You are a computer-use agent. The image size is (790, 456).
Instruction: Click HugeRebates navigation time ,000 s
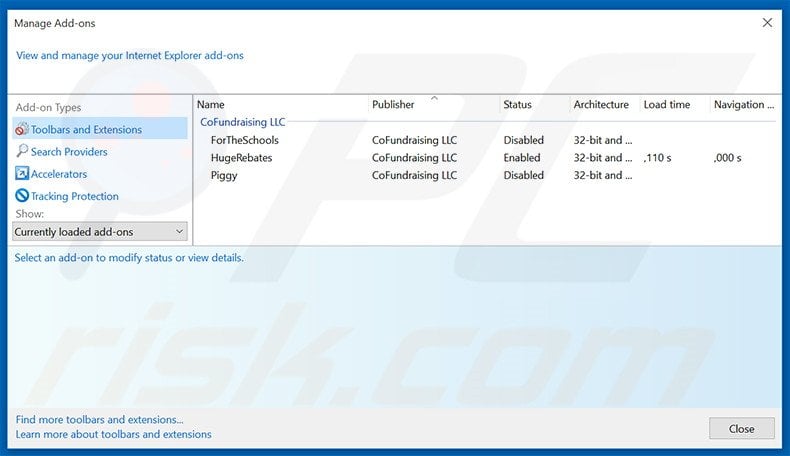tap(727, 158)
